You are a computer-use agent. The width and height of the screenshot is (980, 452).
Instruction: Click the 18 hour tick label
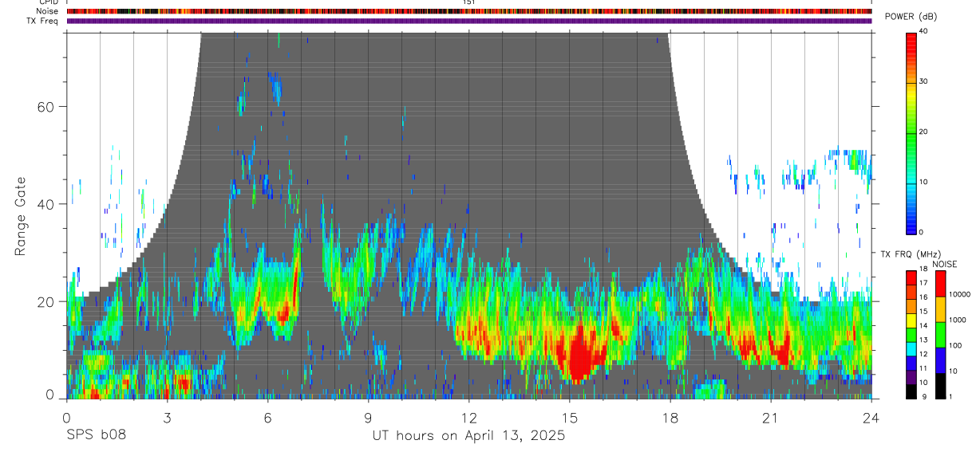[670, 417]
